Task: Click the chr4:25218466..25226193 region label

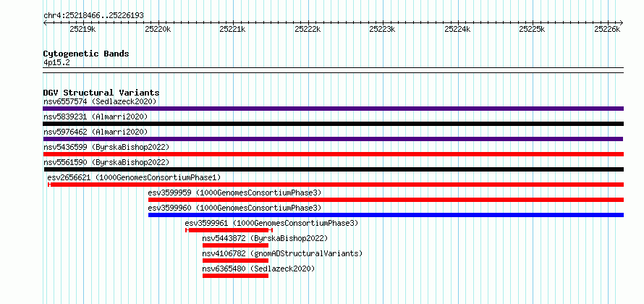Action: click(x=93, y=15)
